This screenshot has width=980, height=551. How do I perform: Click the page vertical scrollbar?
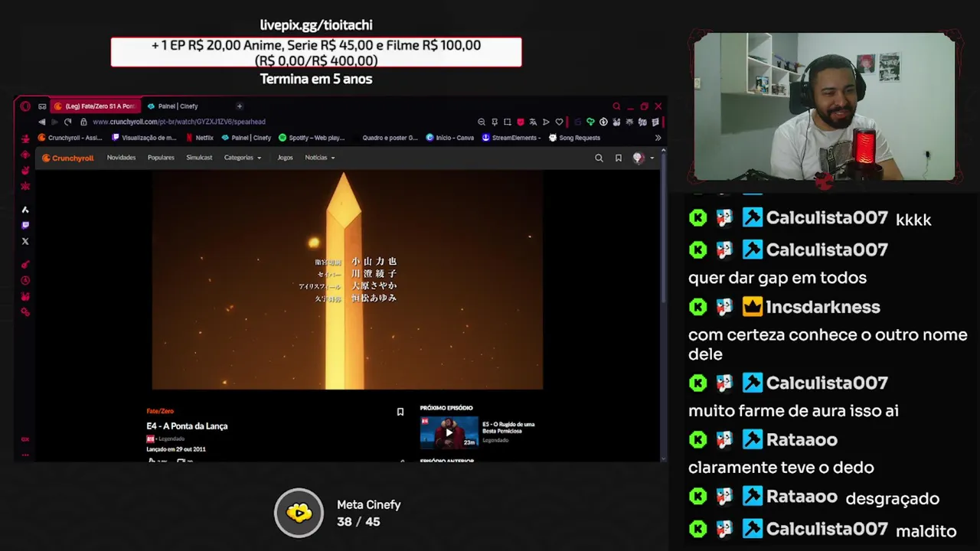663,230
